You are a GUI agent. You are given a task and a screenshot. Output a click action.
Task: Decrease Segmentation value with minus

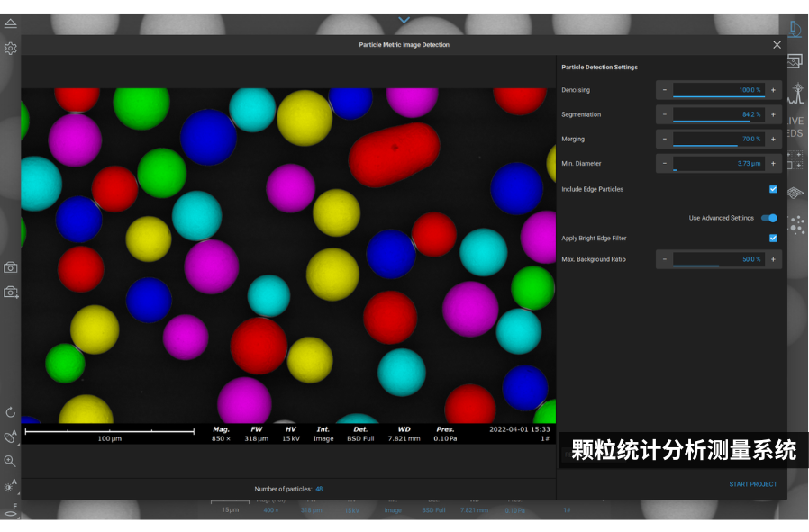pos(665,114)
